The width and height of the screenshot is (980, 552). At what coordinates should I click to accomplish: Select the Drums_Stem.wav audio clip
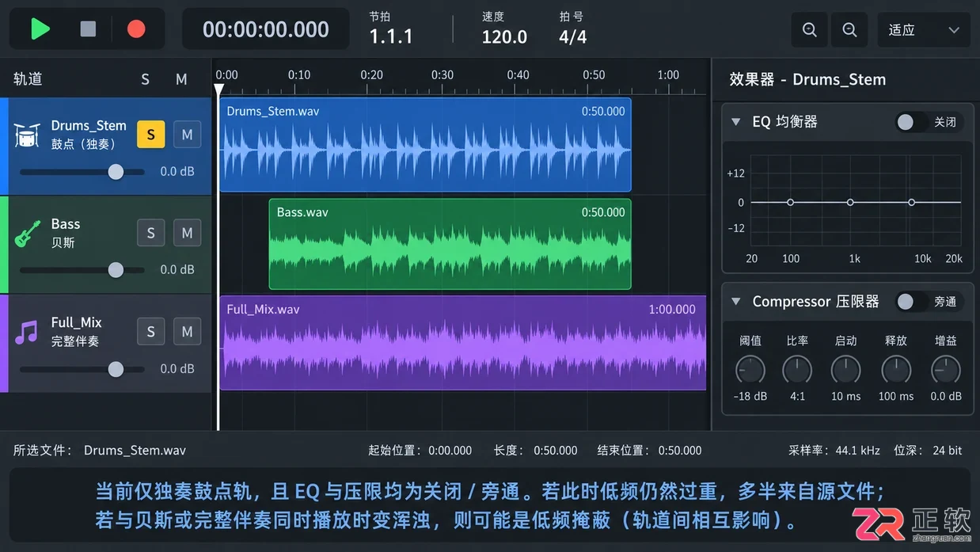425,145
